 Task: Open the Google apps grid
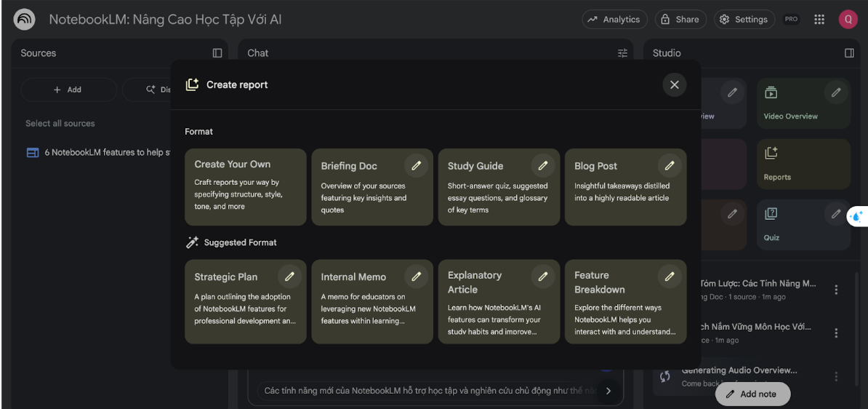point(819,20)
